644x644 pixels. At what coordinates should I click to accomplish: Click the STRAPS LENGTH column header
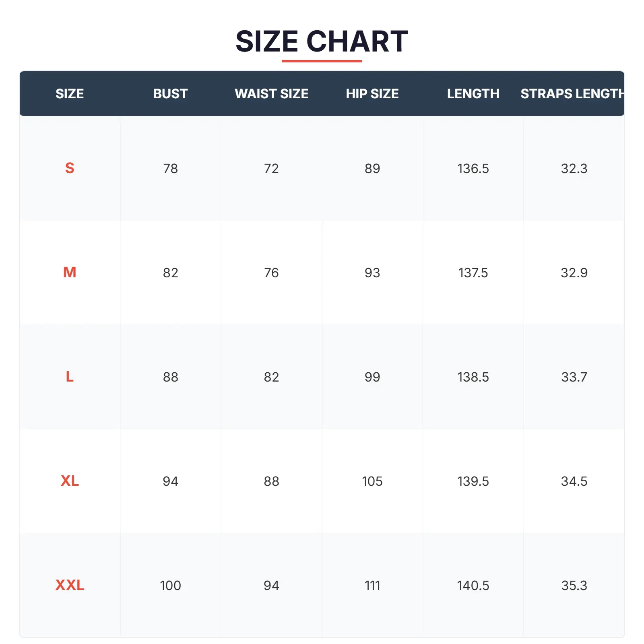pos(572,94)
